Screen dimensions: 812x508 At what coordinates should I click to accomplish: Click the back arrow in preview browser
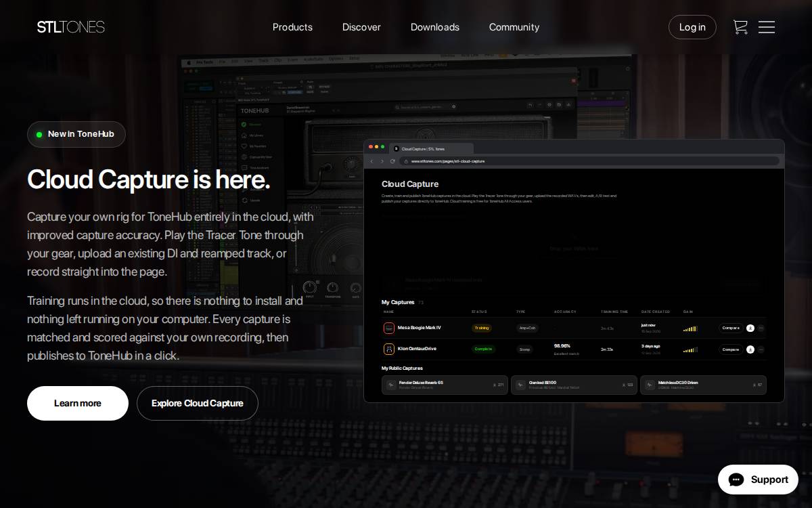click(371, 161)
